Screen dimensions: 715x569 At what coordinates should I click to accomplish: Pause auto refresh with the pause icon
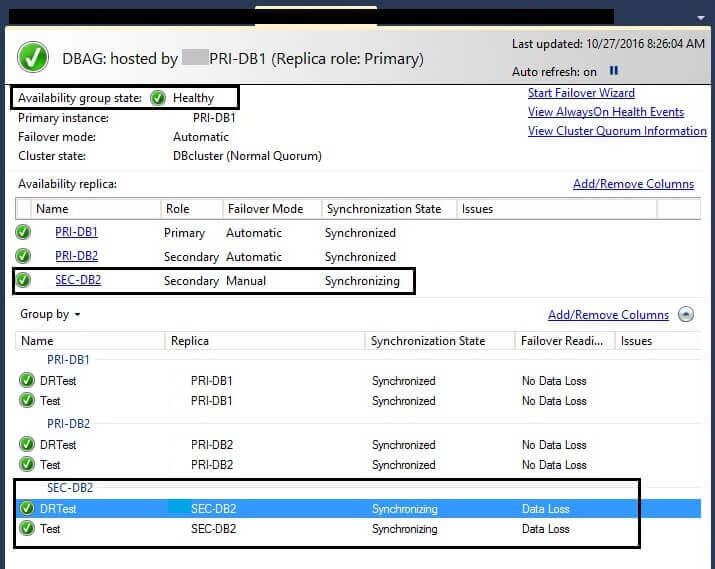coord(614,71)
